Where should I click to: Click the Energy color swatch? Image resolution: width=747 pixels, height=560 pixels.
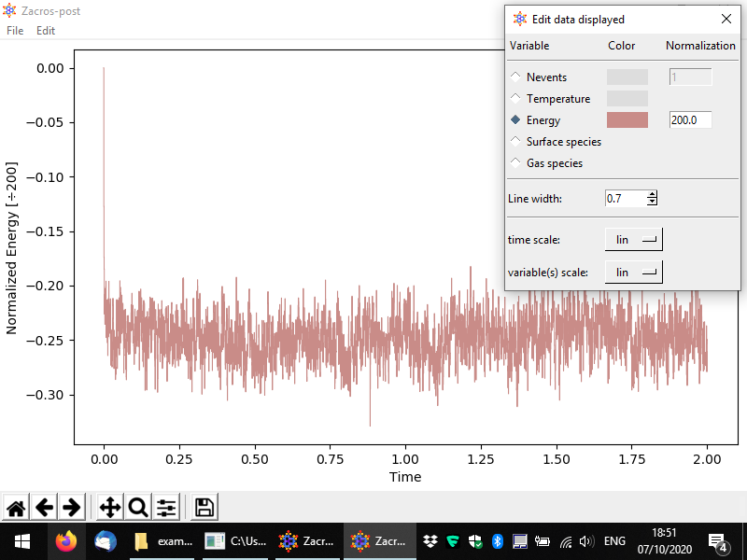pyautogui.click(x=627, y=120)
